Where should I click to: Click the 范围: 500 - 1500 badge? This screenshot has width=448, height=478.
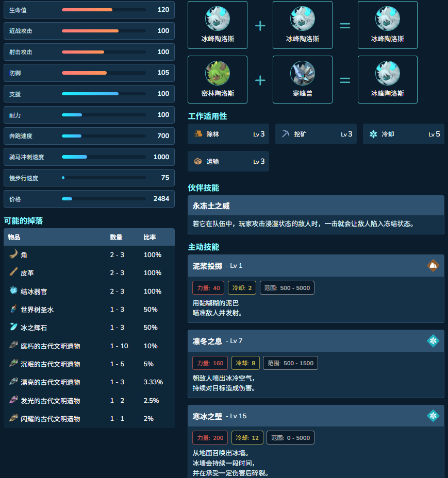coord(291,363)
